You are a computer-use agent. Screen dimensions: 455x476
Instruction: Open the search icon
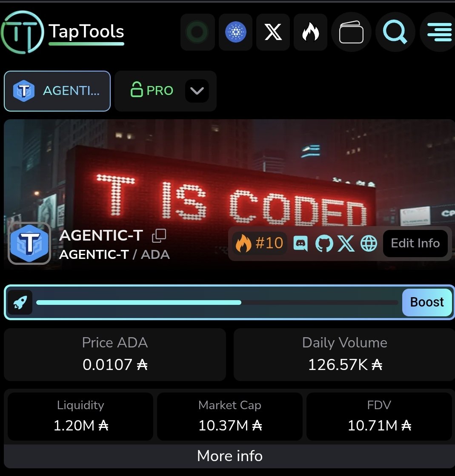coord(395,32)
